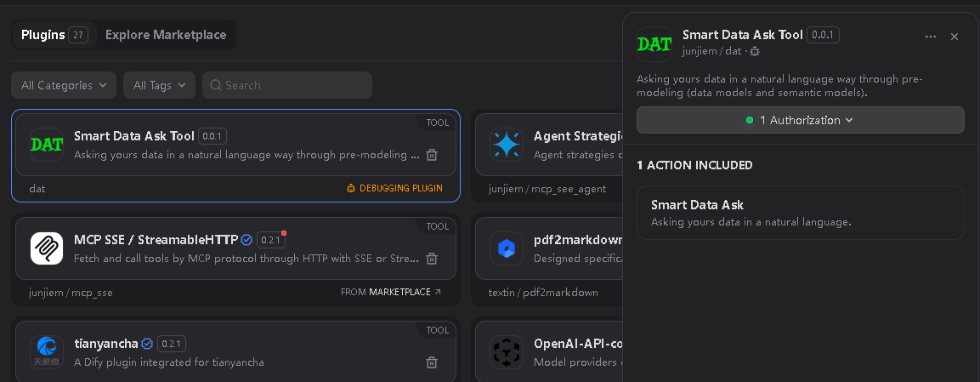Close the Smart Data Ask Tool panel
Viewport: 980px width, 382px height.
pyautogui.click(x=955, y=37)
